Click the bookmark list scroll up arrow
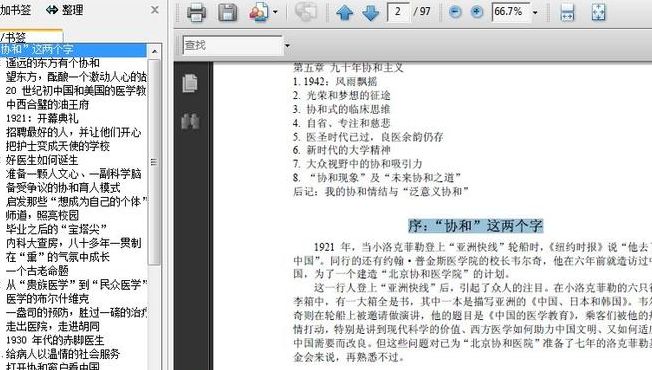This screenshot has height=370, width=652. point(154,51)
